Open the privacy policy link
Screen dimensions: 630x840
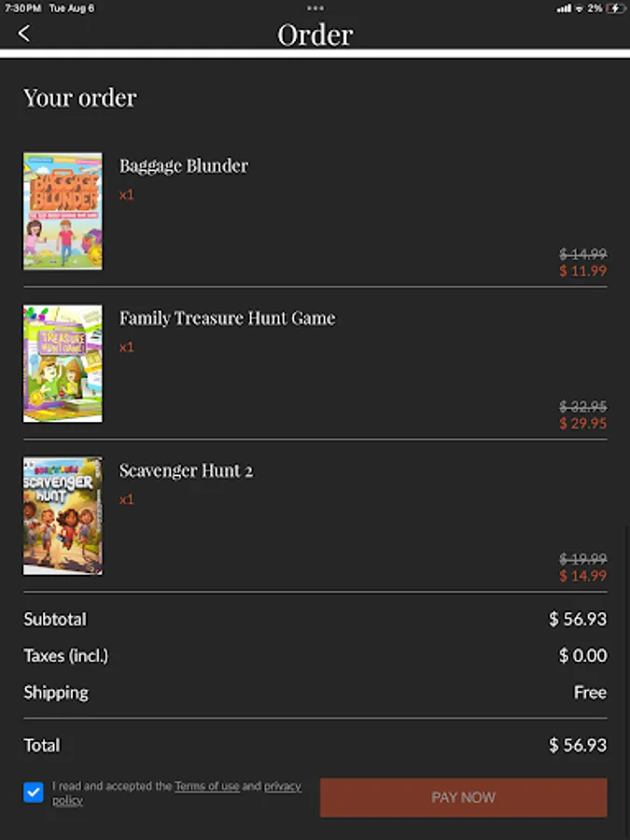pos(282,786)
